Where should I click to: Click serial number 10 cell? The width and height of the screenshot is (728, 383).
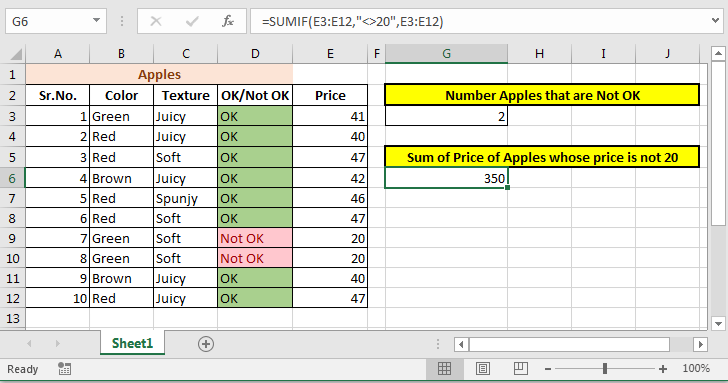(58, 298)
